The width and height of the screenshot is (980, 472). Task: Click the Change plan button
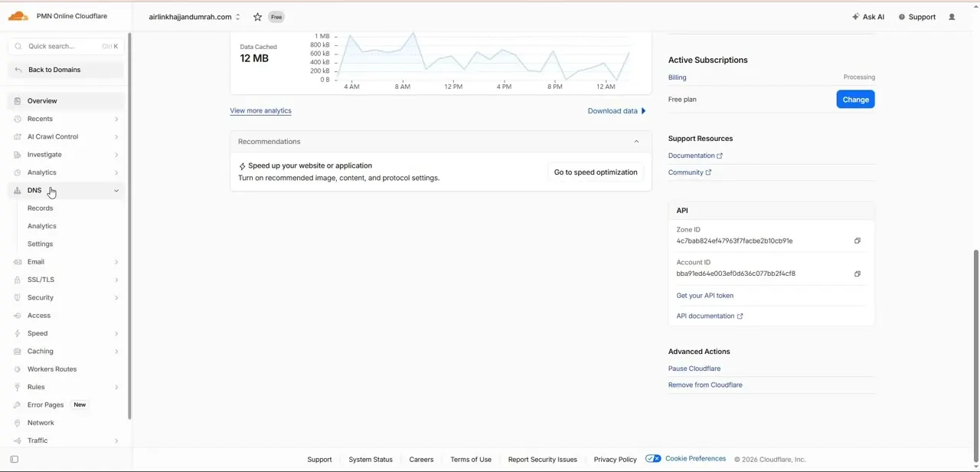coord(855,100)
